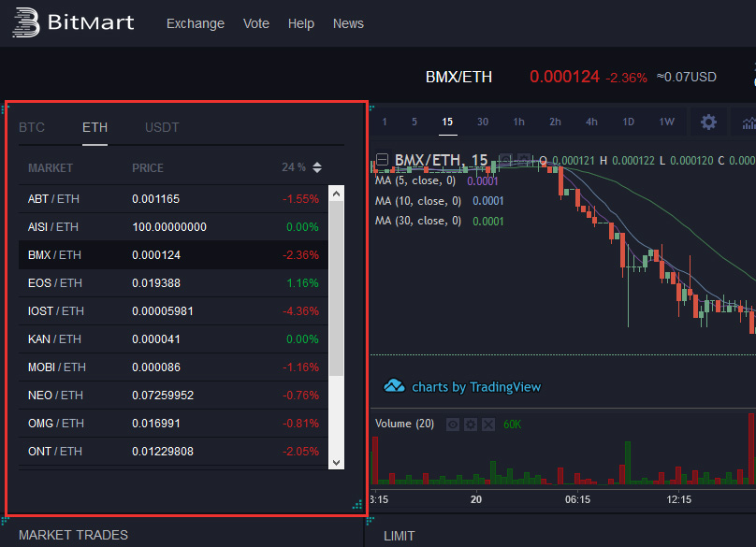Select the 1D chart timeframe

(x=629, y=122)
